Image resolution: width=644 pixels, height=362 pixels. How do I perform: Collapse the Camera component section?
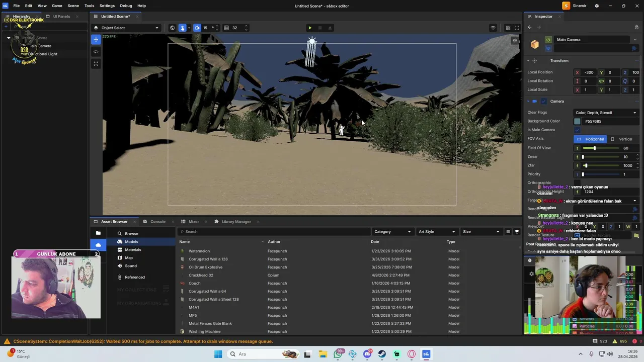(x=528, y=102)
